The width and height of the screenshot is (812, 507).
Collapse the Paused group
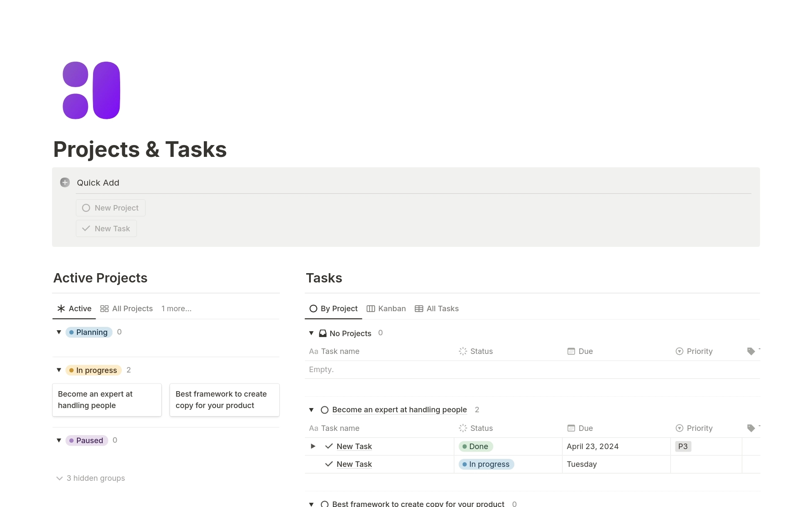[59, 440]
